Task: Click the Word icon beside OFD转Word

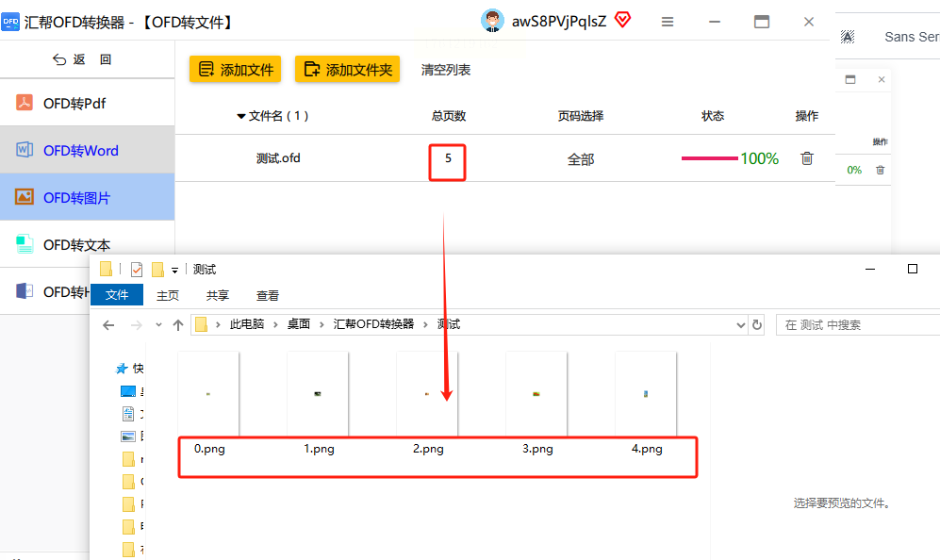Action: tap(24, 149)
